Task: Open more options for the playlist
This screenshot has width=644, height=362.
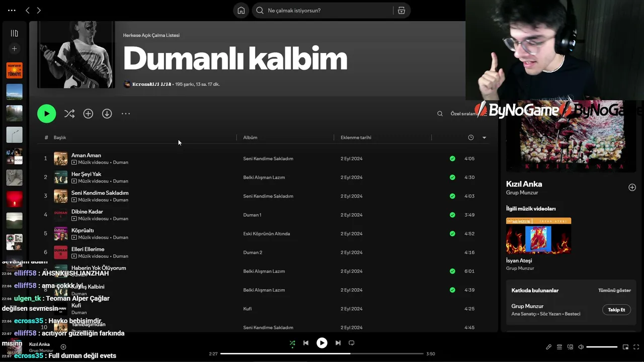Action: tap(126, 114)
